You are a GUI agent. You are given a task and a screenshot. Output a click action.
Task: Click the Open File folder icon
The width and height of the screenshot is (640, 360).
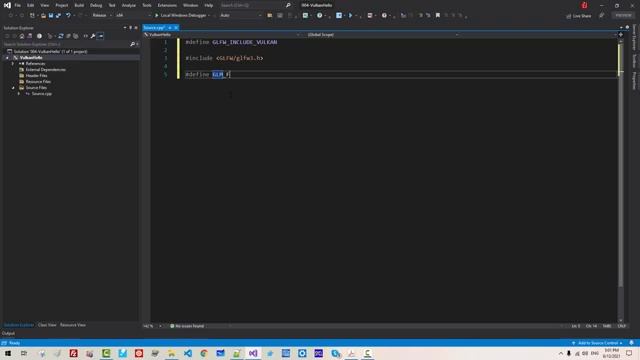point(43,16)
